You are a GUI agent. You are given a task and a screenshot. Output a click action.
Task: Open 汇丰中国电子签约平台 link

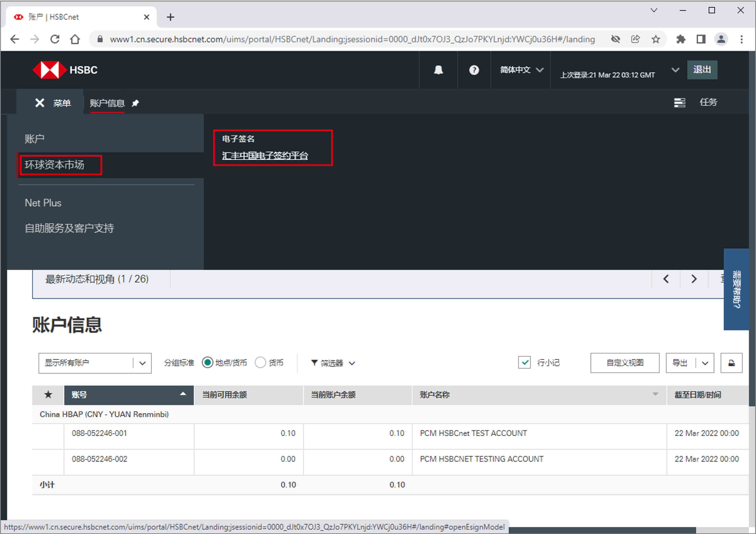(265, 155)
